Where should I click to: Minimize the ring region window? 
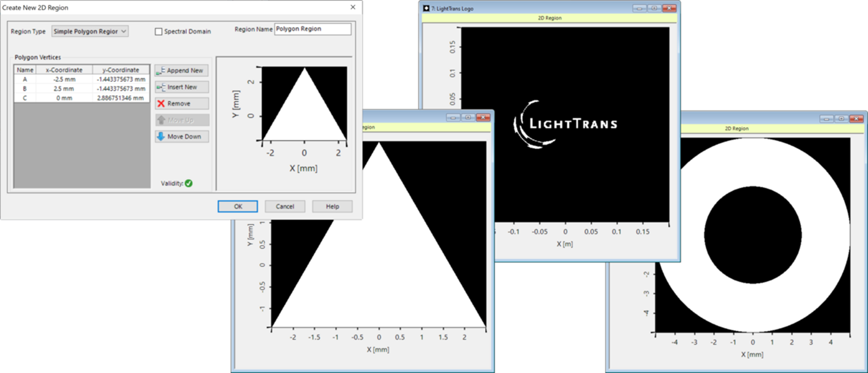[x=826, y=119]
